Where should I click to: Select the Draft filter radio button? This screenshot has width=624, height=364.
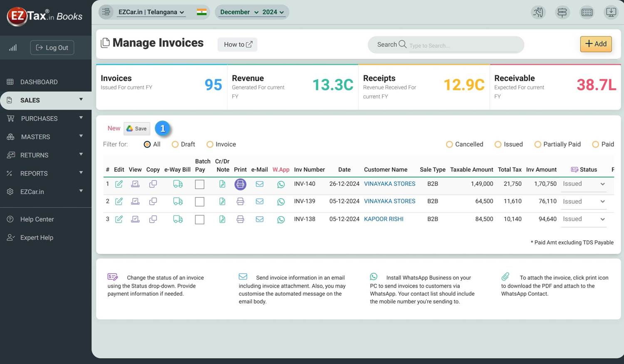(x=175, y=145)
